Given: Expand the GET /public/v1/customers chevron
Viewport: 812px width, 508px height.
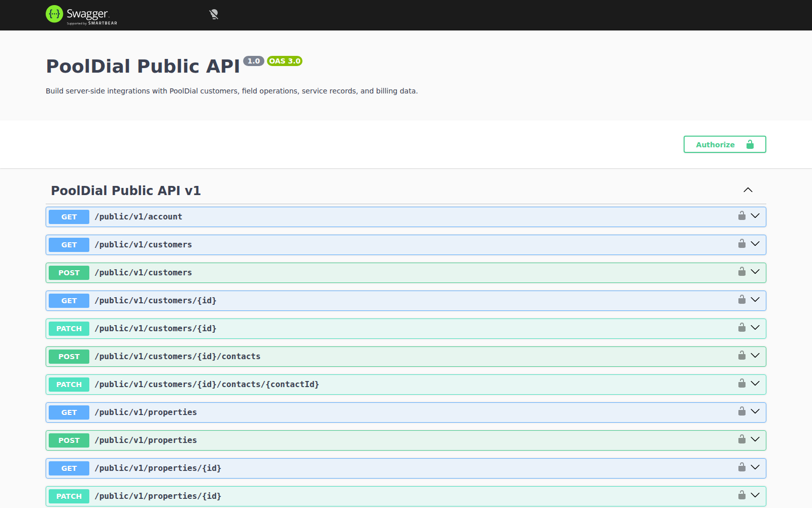Looking at the screenshot, I should tap(755, 244).
